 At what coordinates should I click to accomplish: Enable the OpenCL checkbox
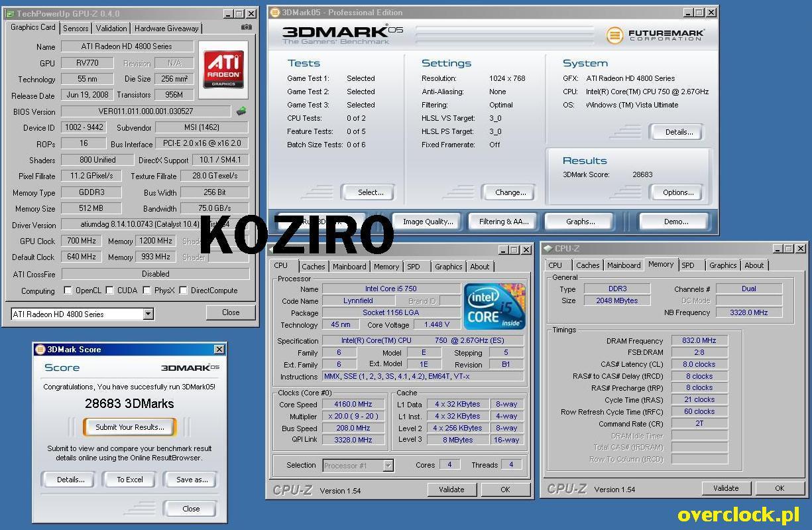68,290
